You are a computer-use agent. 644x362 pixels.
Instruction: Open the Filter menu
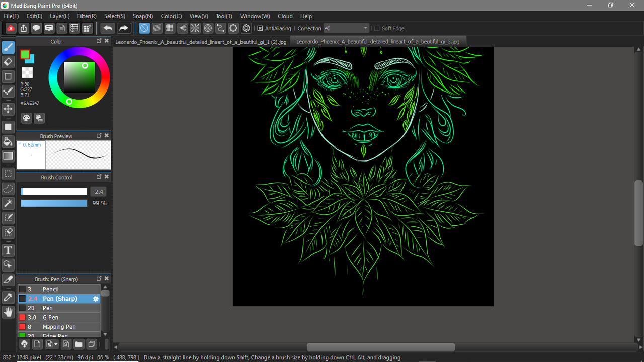coord(87,16)
